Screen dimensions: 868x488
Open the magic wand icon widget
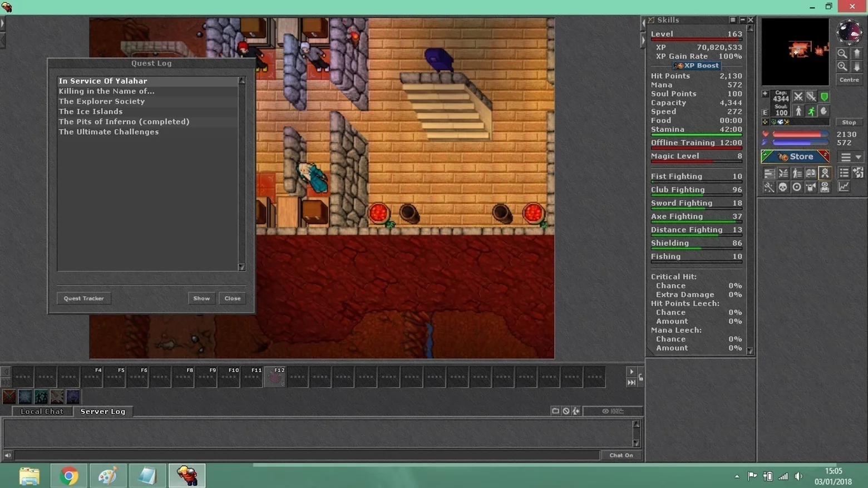click(x=769, y=187)
